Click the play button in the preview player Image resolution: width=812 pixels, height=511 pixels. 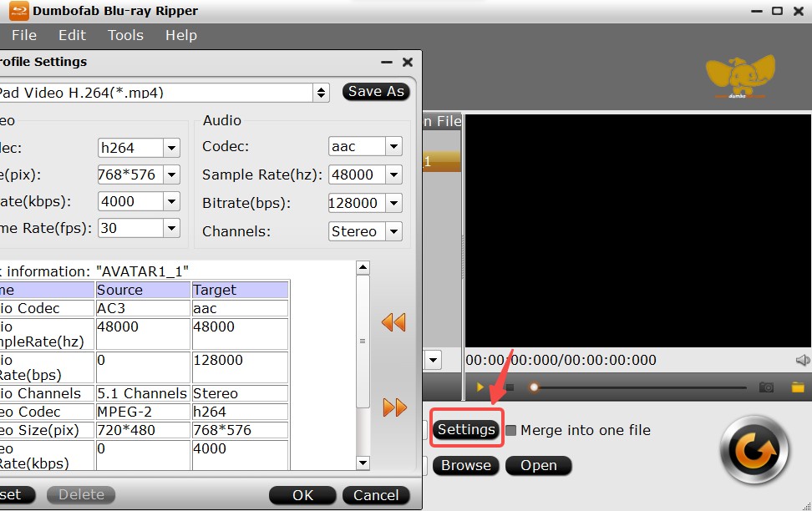coord(479,387)
